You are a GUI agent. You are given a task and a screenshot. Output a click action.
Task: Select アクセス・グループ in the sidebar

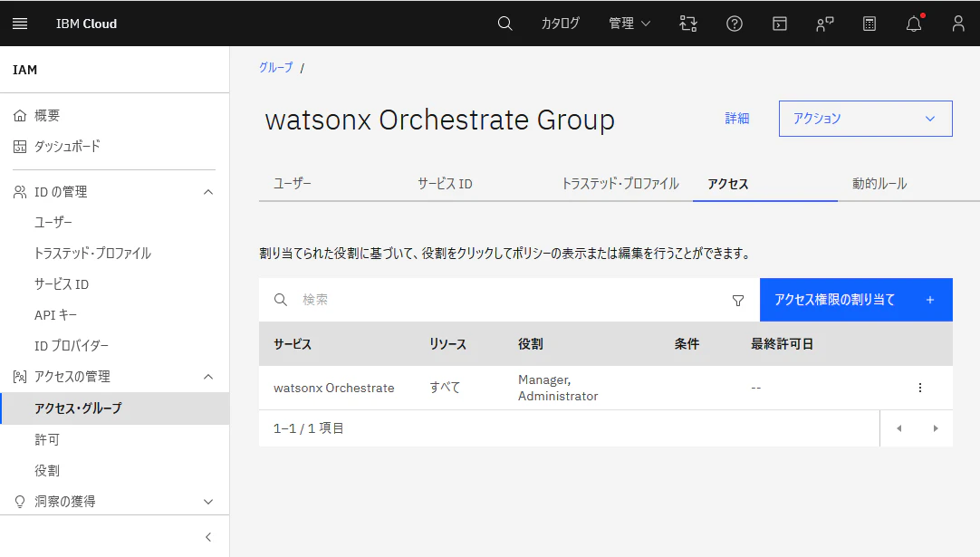pos(114,408)
